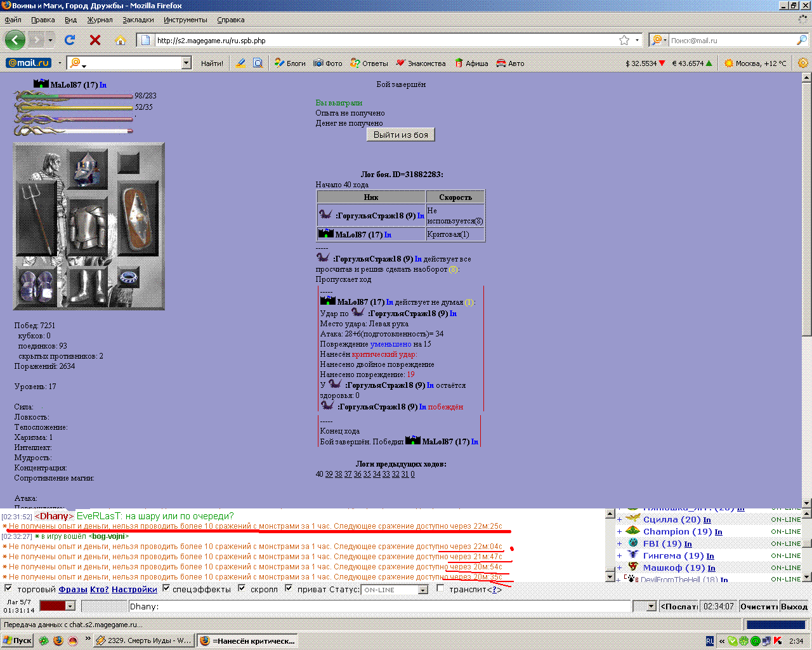The height and width of the screenshot is (650, 812).
Task: Click the Mail.ru toolbar settings gear icon
Action: (802, 63)
